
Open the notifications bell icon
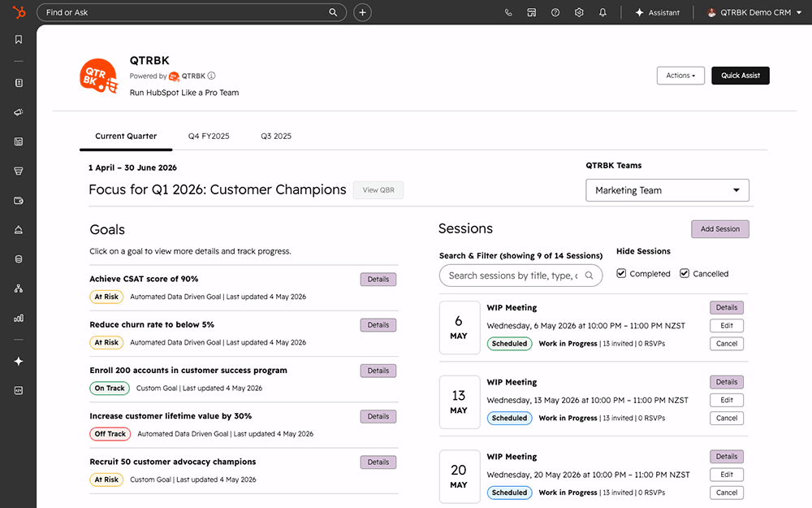click(x=603, y=12)
